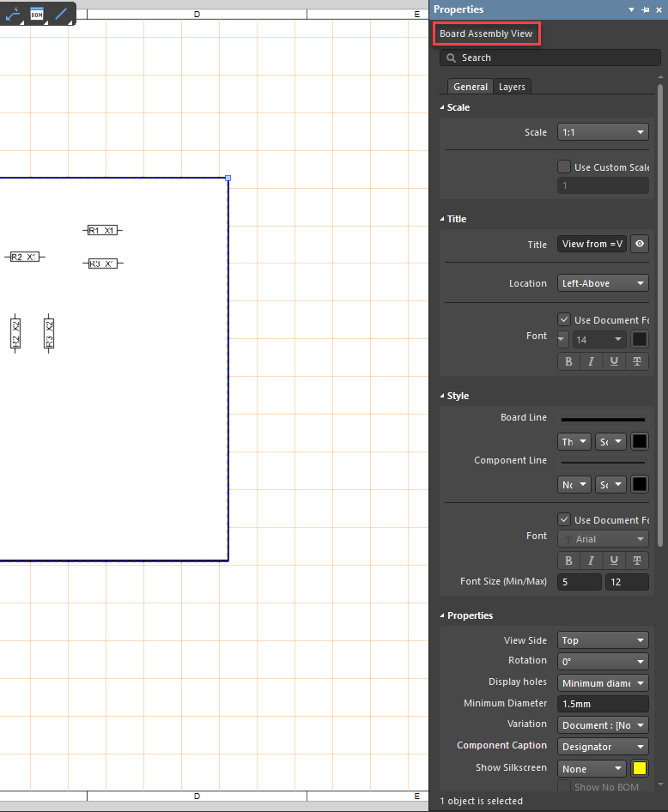Open the View Side dropdown
This screenshot has width=668, height=812.
point(603,640)
